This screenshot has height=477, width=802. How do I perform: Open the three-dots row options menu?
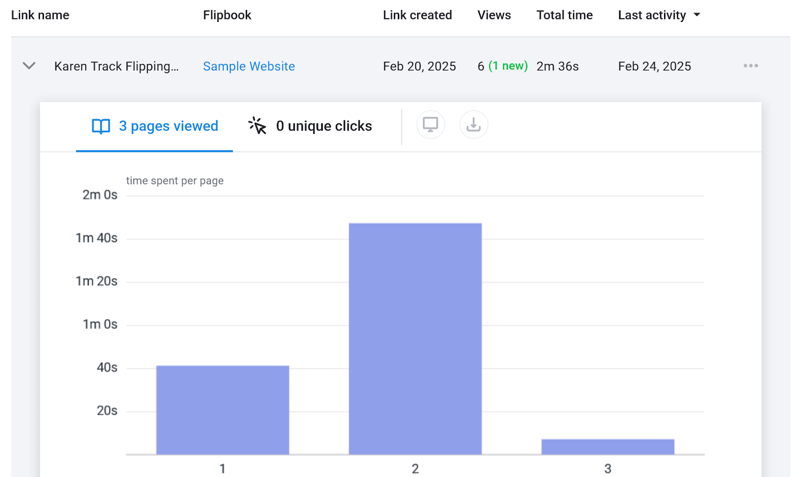tap(750, 66)
